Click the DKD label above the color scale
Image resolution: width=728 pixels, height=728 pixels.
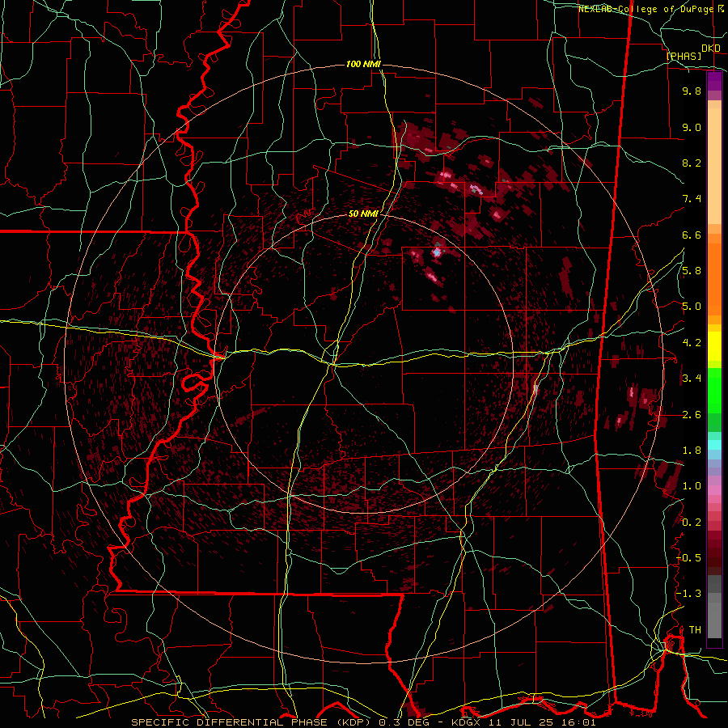[710, 49]
